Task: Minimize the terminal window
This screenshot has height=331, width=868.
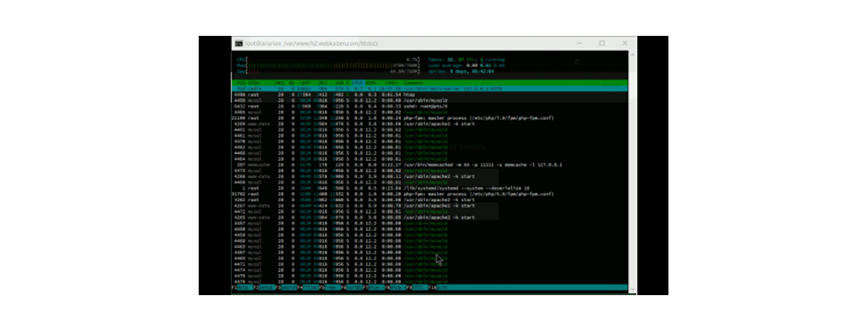Action: click(579, 43)
